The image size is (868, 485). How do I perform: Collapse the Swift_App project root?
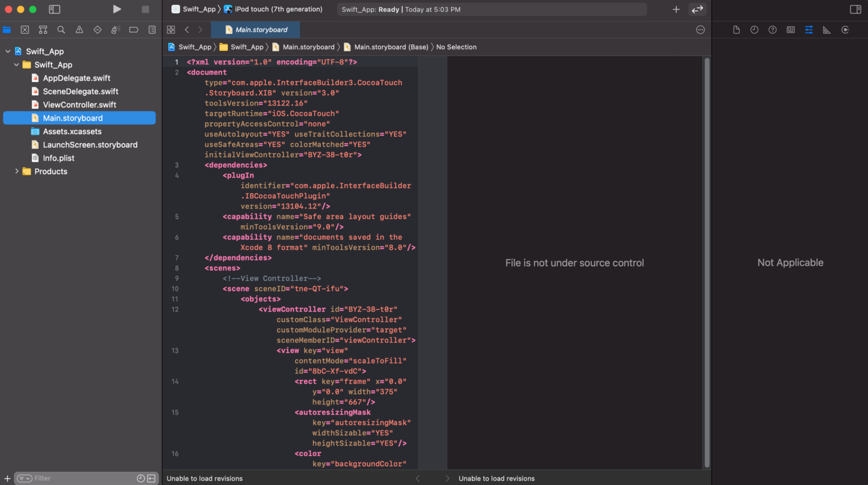pyautogui.click(x=8, y=51)
